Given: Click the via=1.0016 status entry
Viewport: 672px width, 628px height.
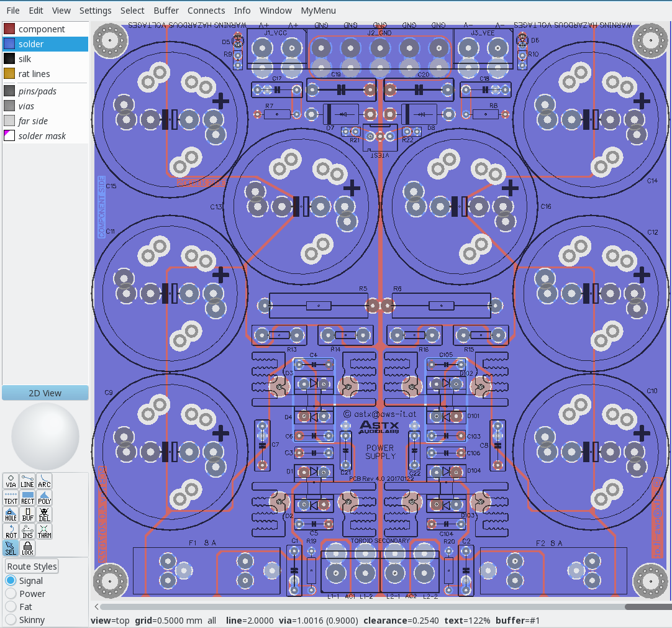Looking at the screenshot, I should (x=319, y=621).
